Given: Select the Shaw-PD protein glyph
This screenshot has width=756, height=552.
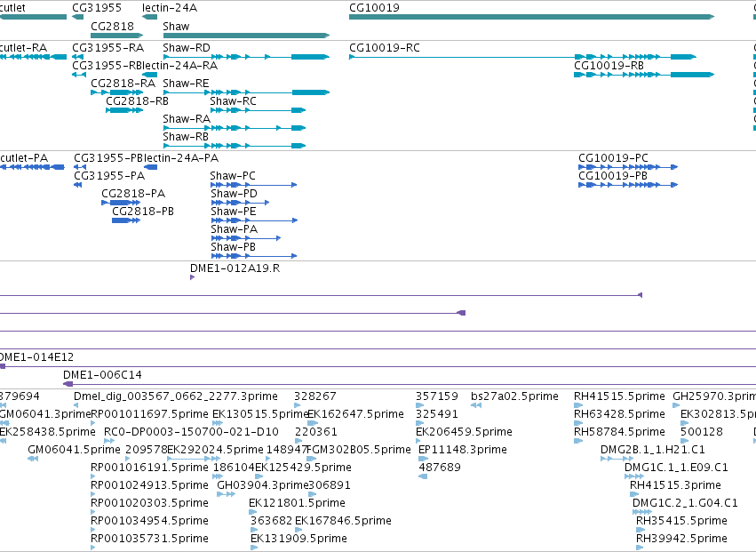Looking at the screenshot, I should [x=240, y=203].
